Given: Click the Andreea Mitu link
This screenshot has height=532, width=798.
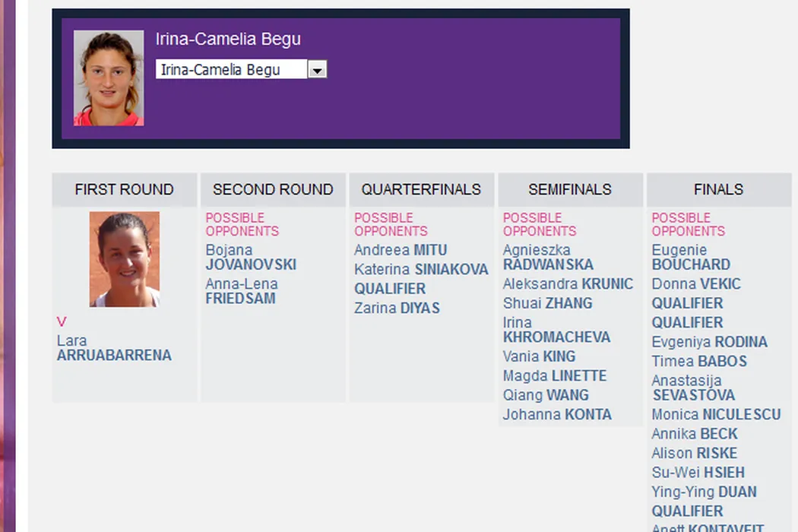Looking at the screenshot, I should tap(401, 250).
